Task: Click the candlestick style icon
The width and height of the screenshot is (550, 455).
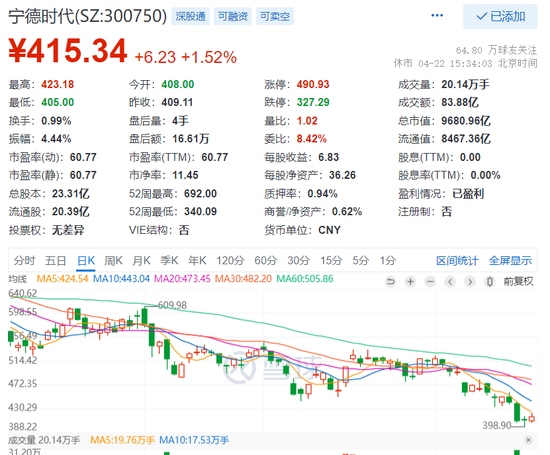Action: point(490,281)
